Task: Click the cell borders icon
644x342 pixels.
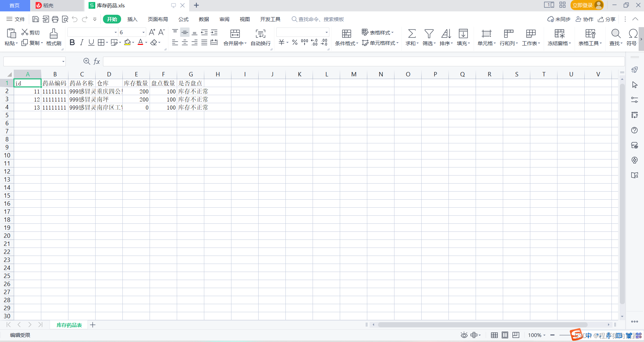Action: (101, 43)
